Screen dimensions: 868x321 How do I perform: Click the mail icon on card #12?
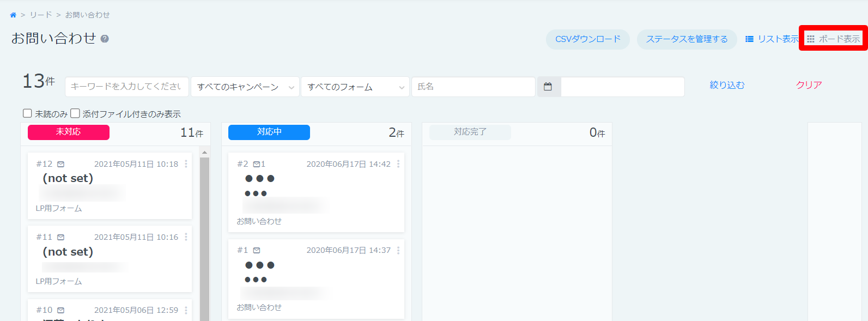click(61, 164)
